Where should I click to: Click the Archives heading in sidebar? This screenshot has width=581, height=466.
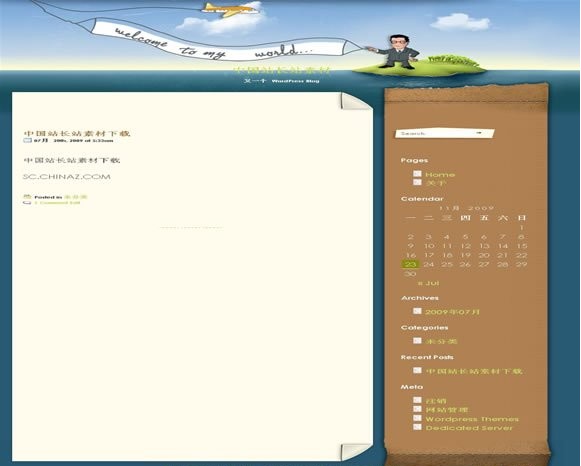(x=420, y=298)
